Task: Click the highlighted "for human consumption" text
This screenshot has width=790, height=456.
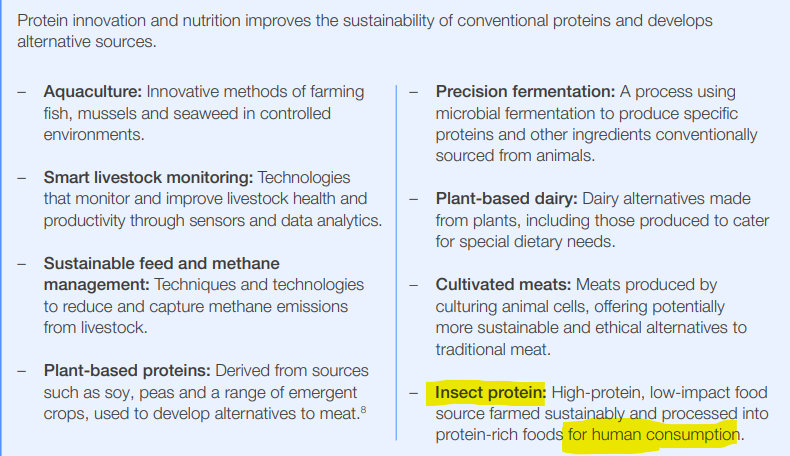Action: coord(652,435)
